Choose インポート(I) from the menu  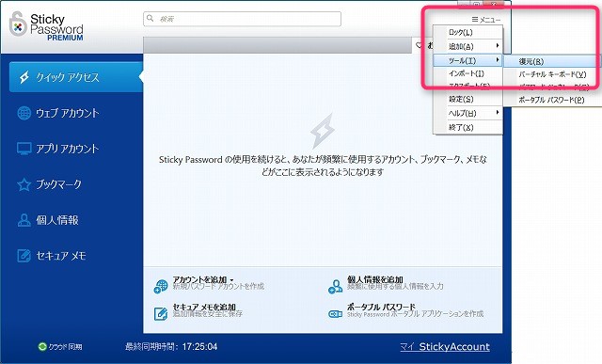coord(467,73)
